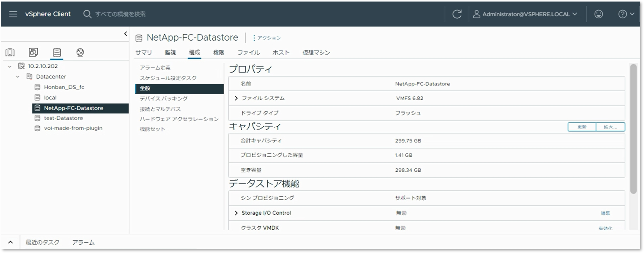Image resolution: width=644 pixels, height=253 pixels.
Task: Click the test-Datastore icon
Action: point(37,118)
